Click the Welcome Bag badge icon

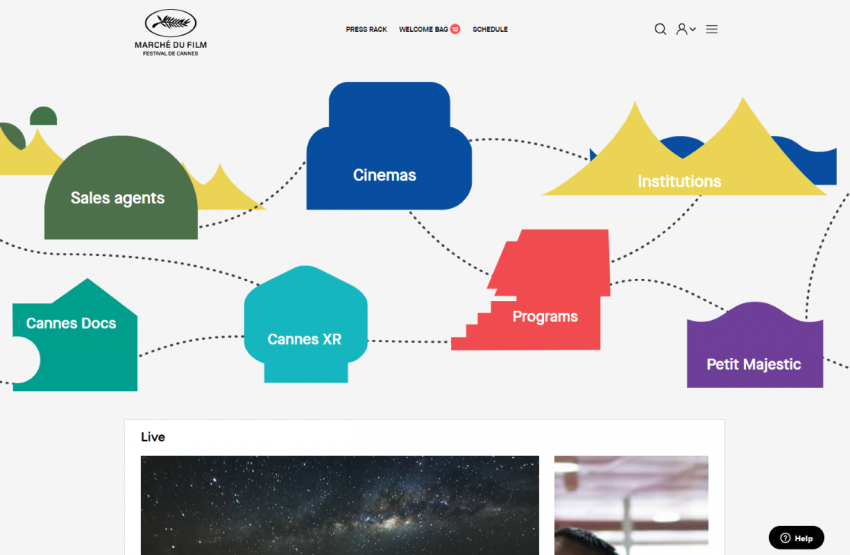pyautogui.click(x=455, y=29)
